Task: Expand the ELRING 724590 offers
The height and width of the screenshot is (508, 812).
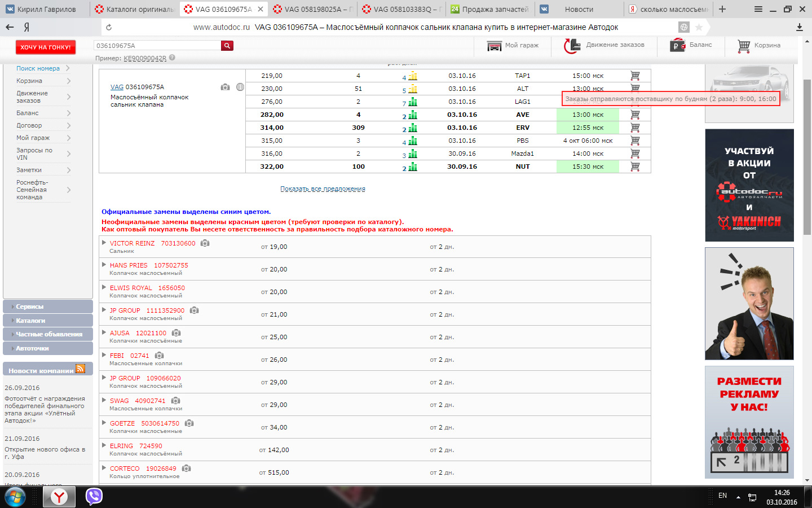Action: click(x=104, y=445)
